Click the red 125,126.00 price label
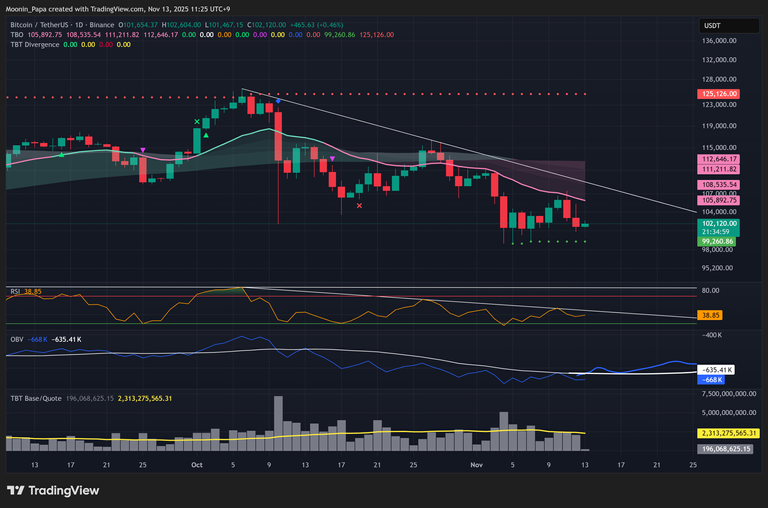 [x=718, y=95]
